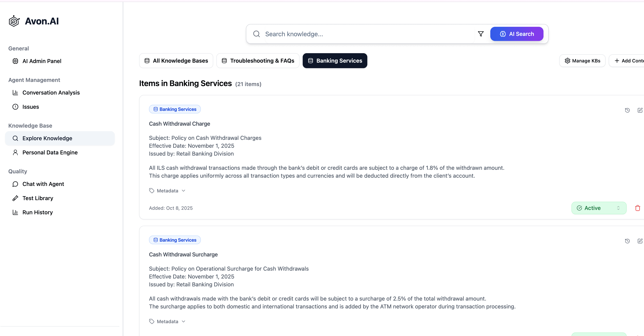Open Run History via its chart icon
644x336 pixels.
15,212
